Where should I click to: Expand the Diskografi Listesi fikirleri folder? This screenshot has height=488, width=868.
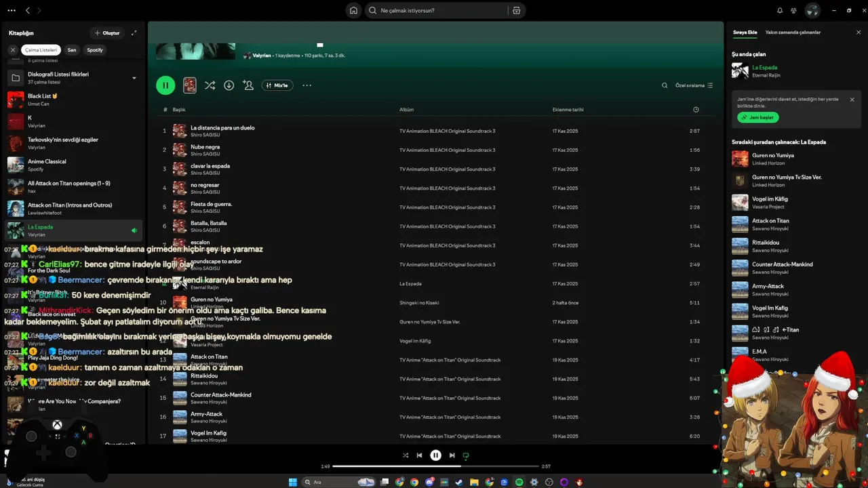134,78
